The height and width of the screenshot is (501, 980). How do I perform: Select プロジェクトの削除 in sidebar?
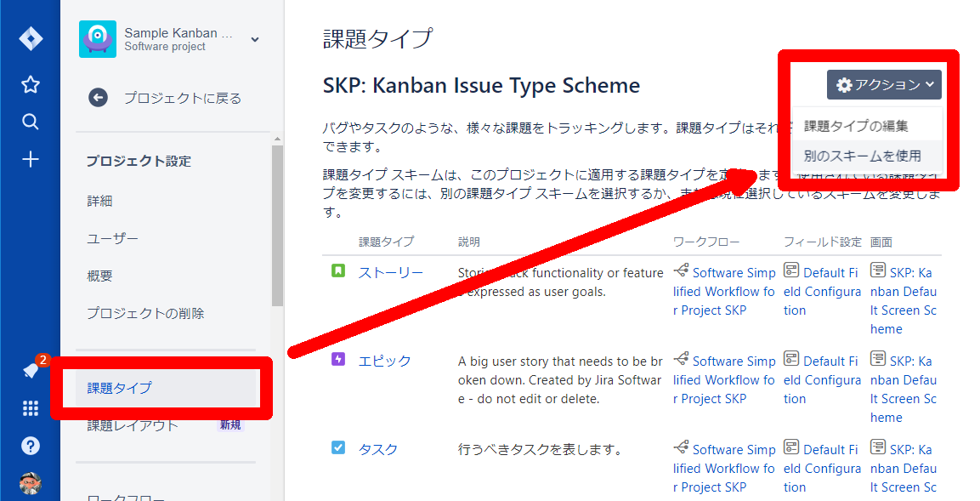click(145, 313)
